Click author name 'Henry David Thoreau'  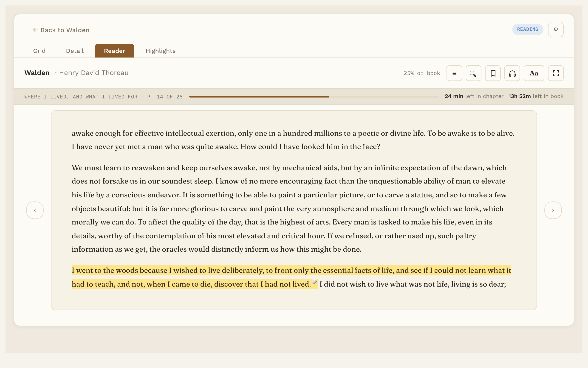point(94,73)
